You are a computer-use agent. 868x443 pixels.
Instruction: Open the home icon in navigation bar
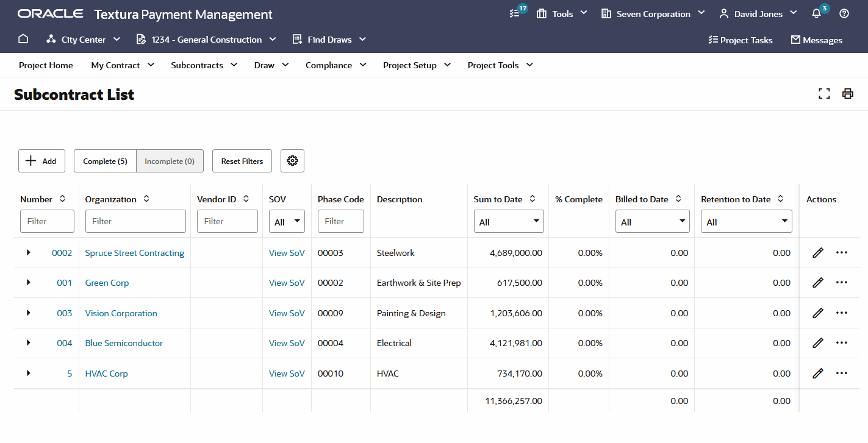(x=23, y=39)
